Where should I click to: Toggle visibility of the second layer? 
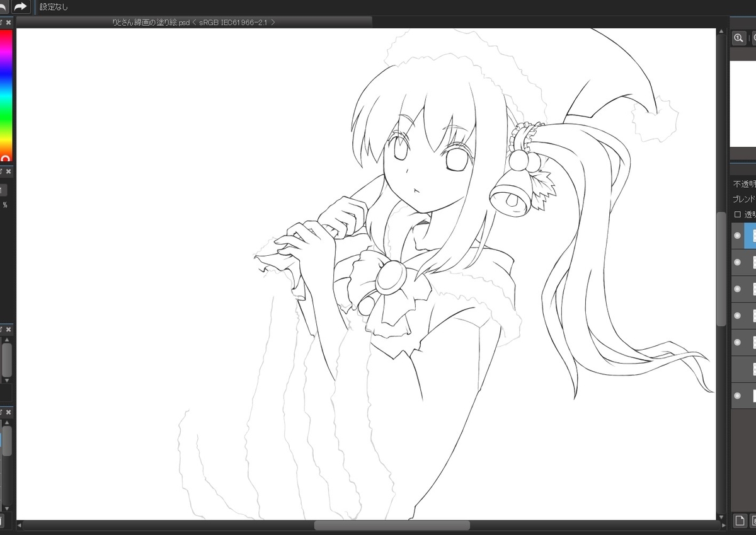coord(737,262)
